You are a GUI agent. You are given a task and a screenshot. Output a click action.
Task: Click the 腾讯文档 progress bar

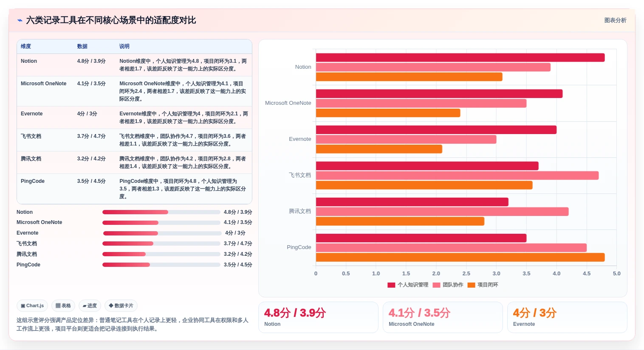[x=161, y=254]
